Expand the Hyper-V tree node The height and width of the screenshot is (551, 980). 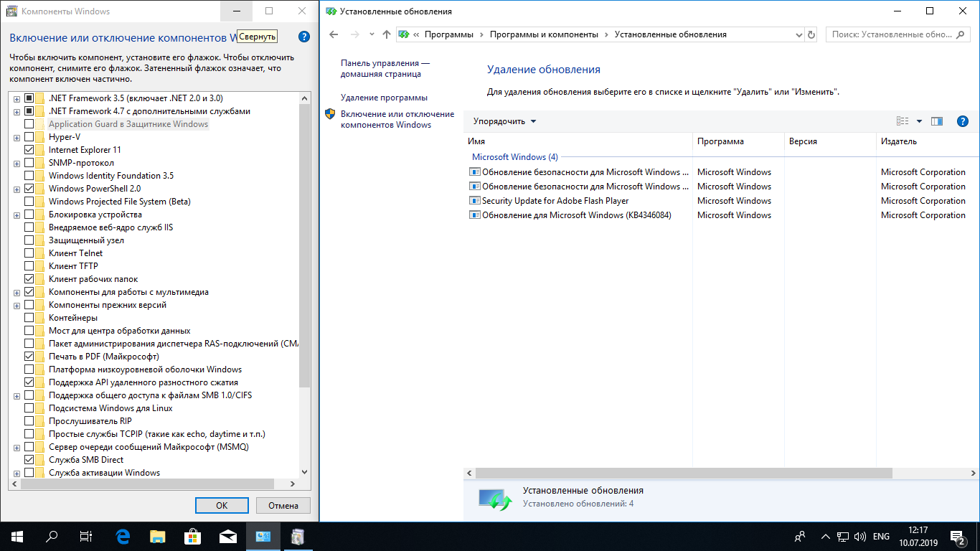click(x=17, y=137)
